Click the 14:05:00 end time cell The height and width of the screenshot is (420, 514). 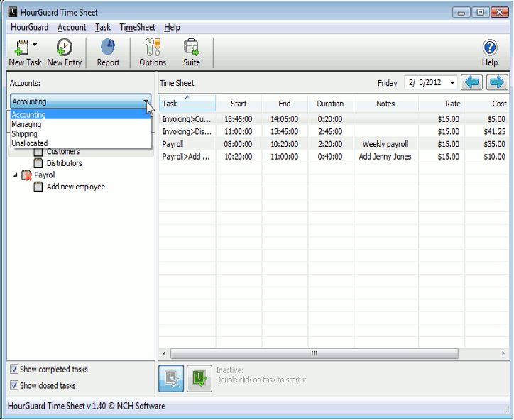[284, 119]
